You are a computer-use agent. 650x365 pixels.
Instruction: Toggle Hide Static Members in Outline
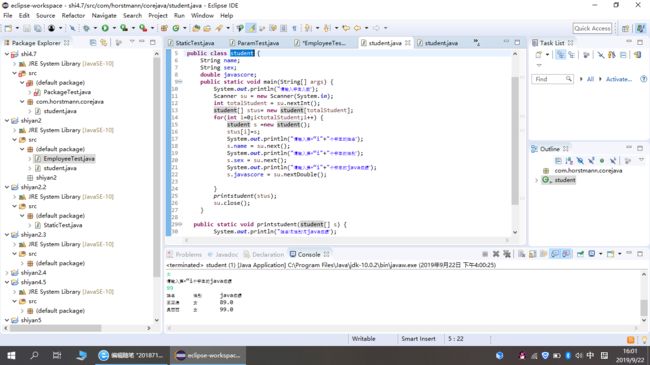tap(591, 161)
